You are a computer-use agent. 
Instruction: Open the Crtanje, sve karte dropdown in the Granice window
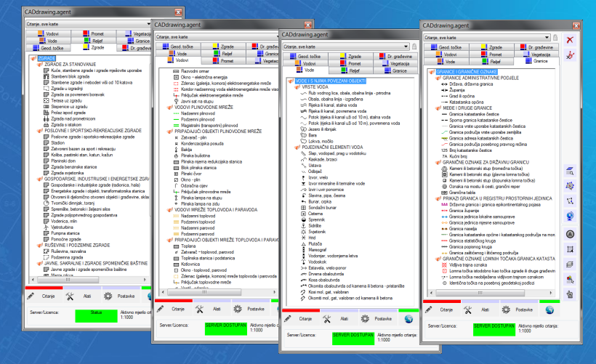click(547, 38)
